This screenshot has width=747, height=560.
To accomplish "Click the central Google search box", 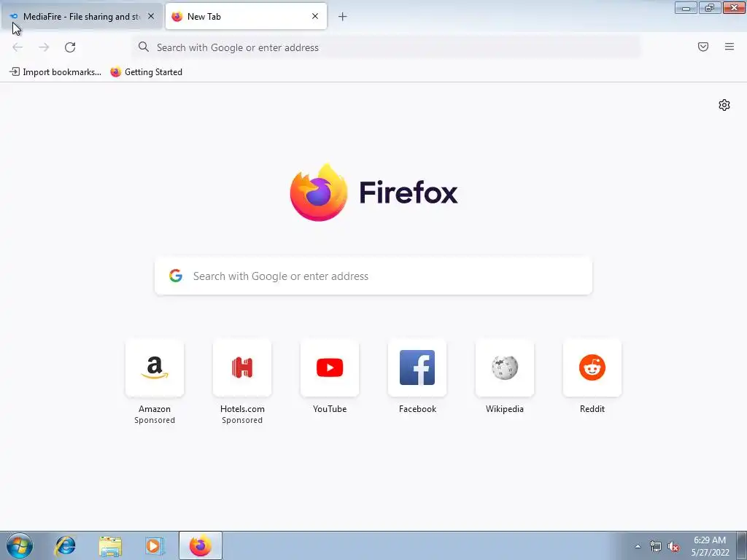I will 373,276.
